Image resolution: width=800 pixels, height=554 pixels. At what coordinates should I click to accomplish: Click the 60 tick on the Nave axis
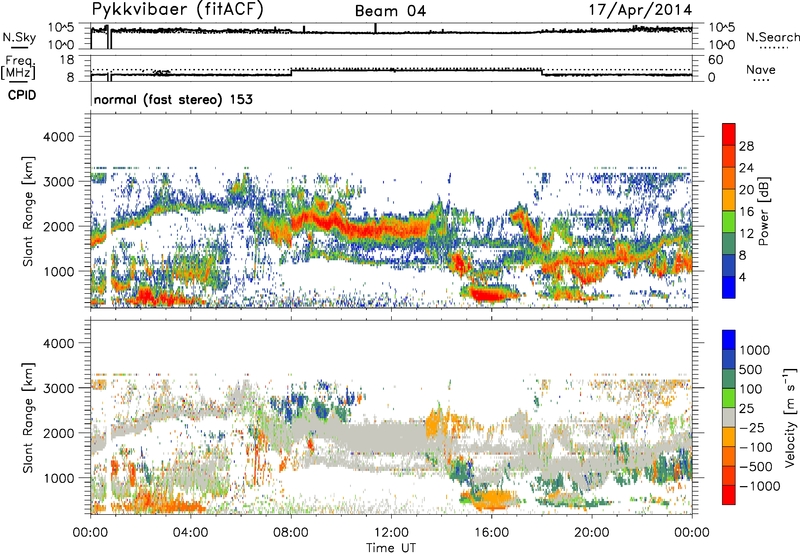point(715,60)
